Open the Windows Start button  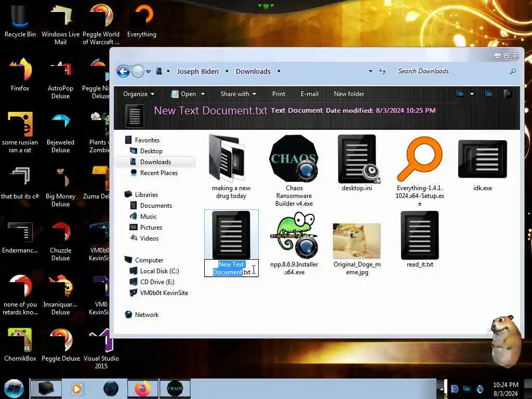14,389
